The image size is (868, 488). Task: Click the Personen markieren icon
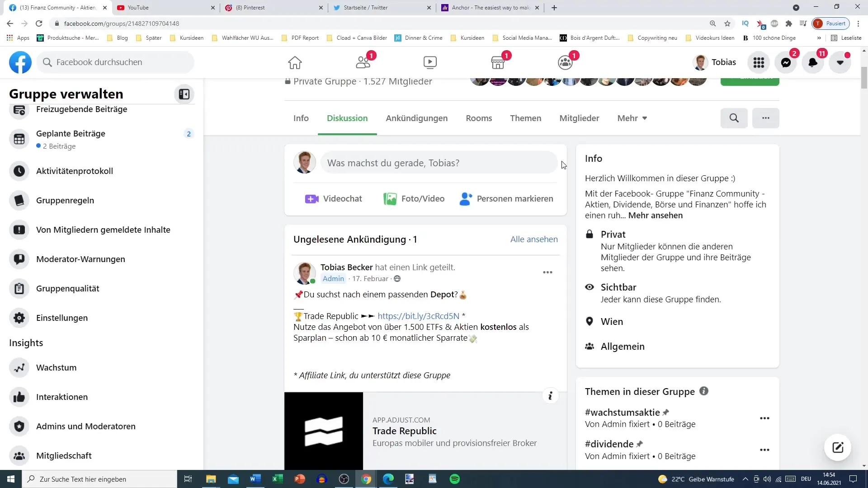[466, 198]
